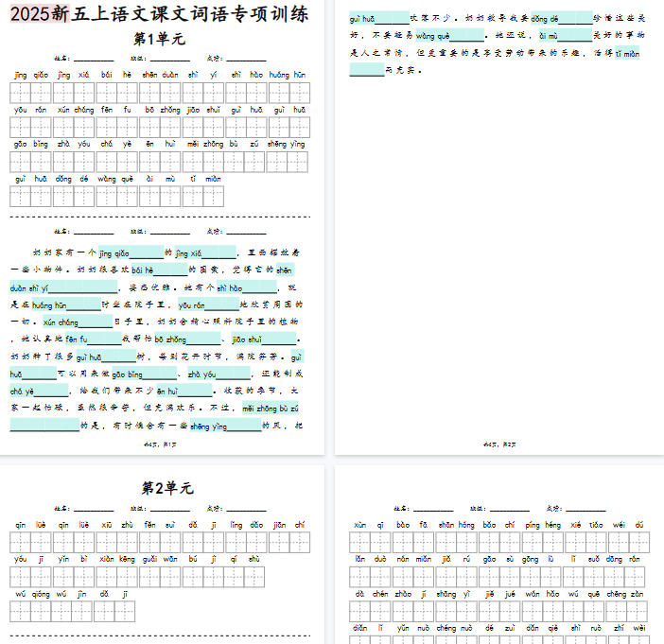Click 'dà chén' pinyin label
Screen dimensions: 664x644
(372, 594)
